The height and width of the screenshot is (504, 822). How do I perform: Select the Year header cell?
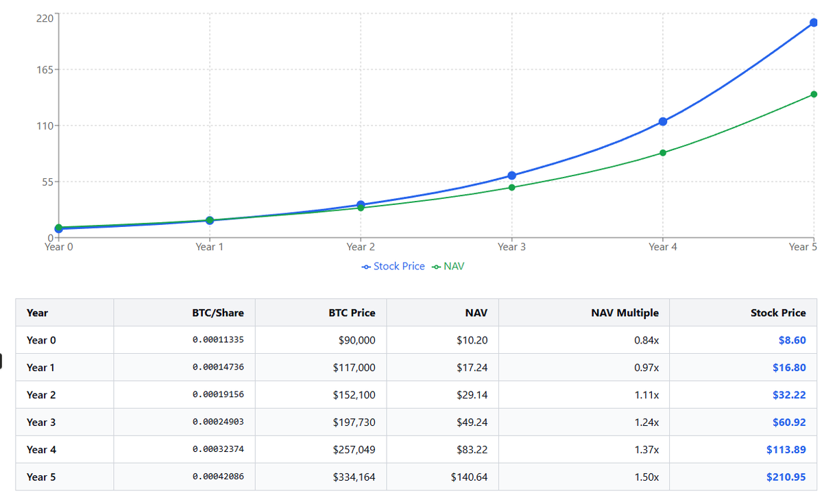[37, 313]
